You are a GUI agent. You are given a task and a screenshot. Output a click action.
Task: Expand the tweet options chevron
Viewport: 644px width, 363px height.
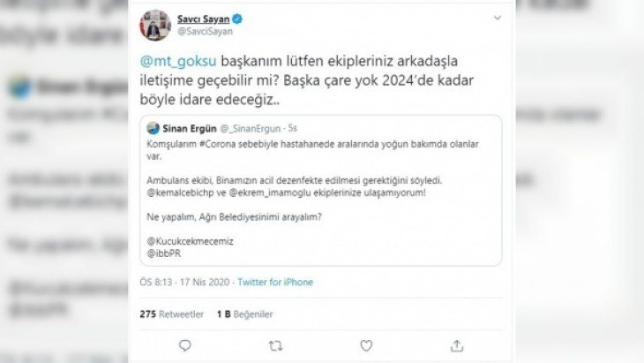pos(497,19)
